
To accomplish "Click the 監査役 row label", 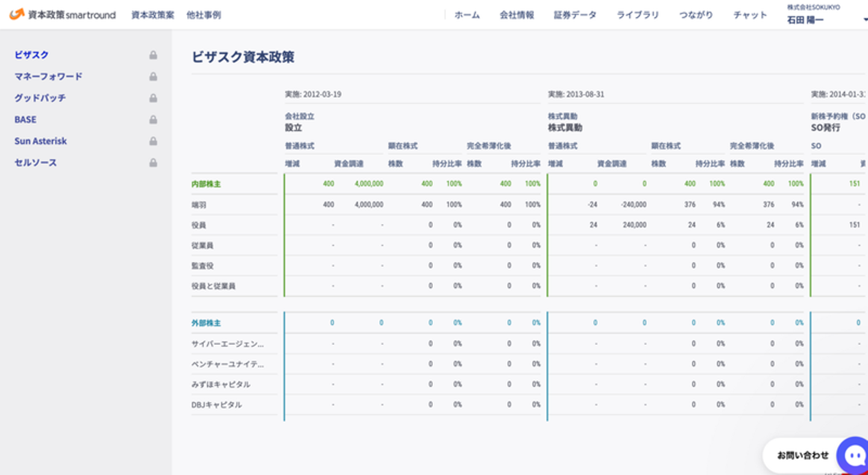I will (203, 266).
